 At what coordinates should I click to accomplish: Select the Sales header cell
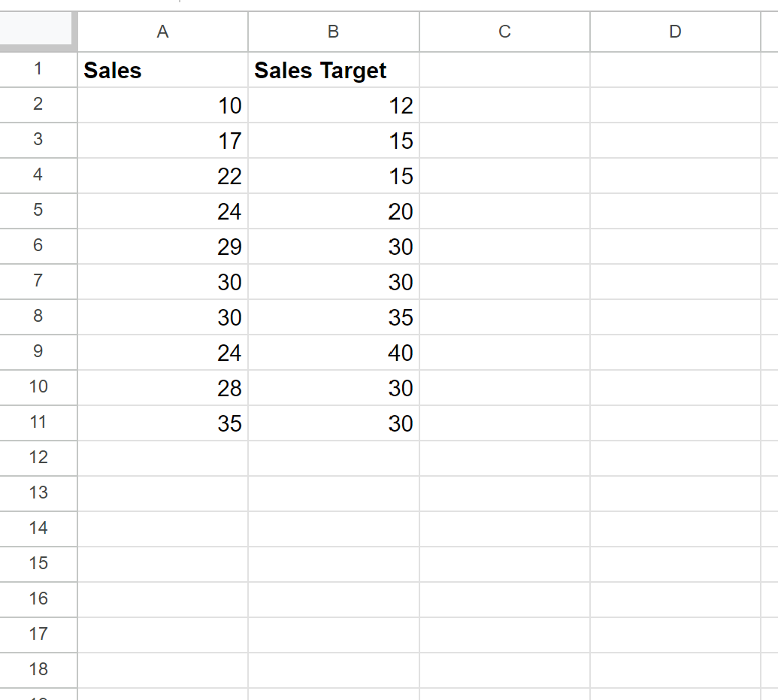163,69
